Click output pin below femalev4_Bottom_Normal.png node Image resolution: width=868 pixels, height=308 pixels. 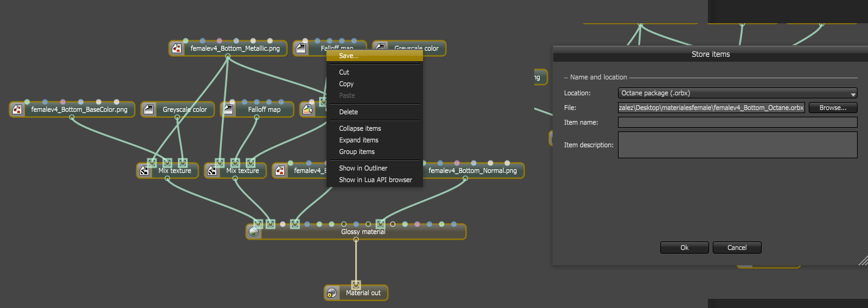tap(465, 178)
